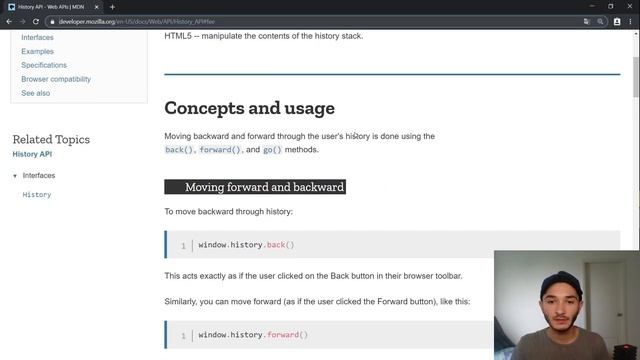Click the Concepts and usage heading
640x360 pixels.
pos(249,108)
